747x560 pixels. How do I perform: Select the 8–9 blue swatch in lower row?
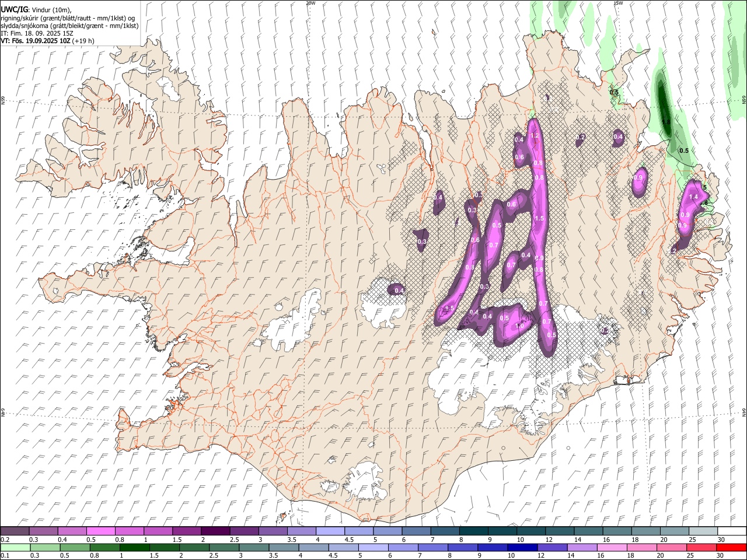pos(462,548)
